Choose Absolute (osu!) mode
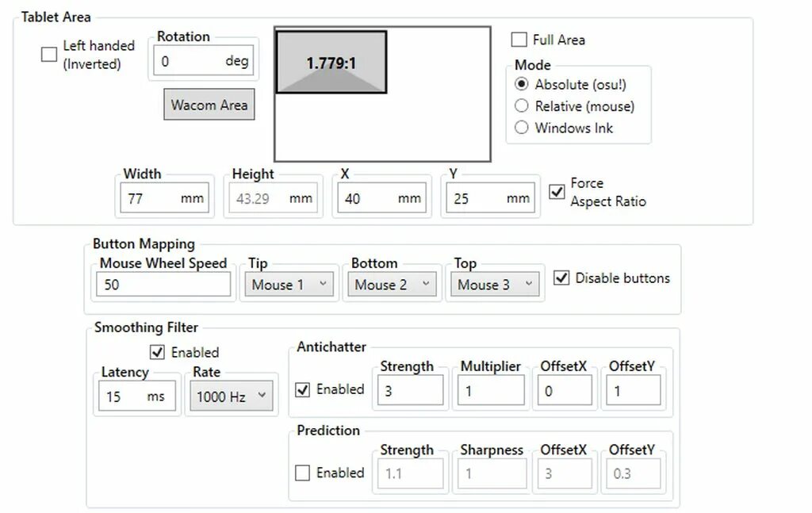The image size is (812, 513). [x=522, y=84]
